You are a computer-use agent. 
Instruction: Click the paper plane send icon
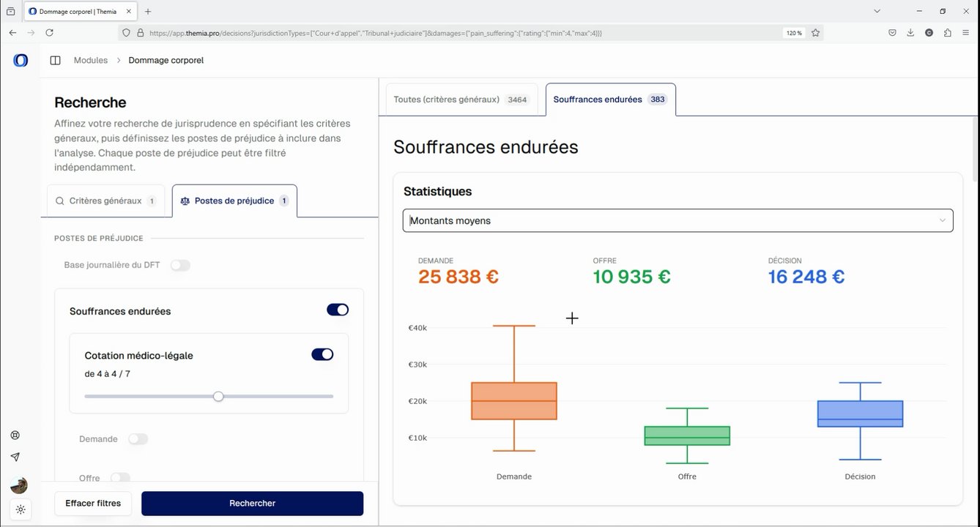click(15, 457)
